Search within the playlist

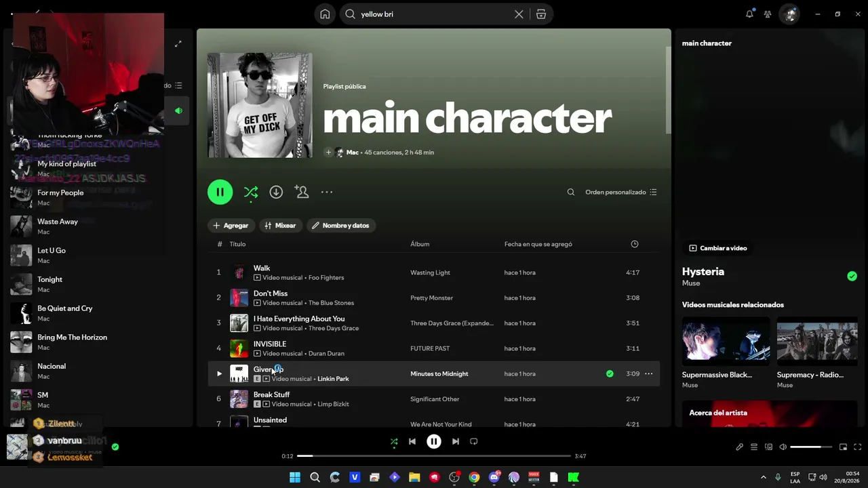[571, 192]
